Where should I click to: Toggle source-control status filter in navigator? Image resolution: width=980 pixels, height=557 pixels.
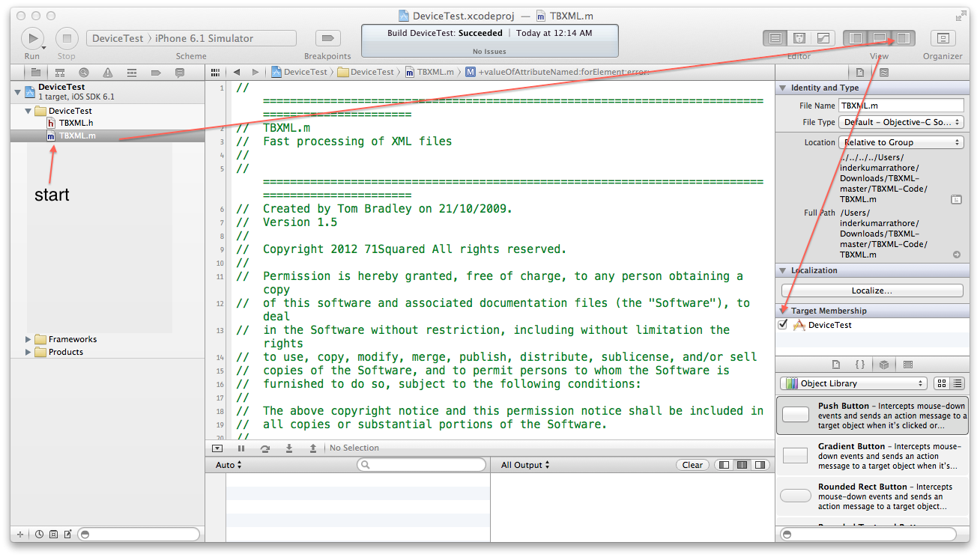[53, 535]
